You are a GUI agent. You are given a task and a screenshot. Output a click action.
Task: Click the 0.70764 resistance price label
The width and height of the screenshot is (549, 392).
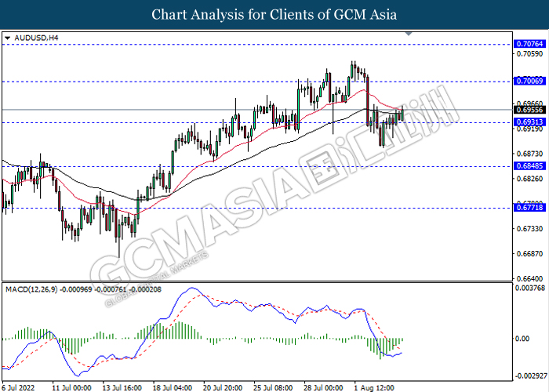[x=529, y=44]
